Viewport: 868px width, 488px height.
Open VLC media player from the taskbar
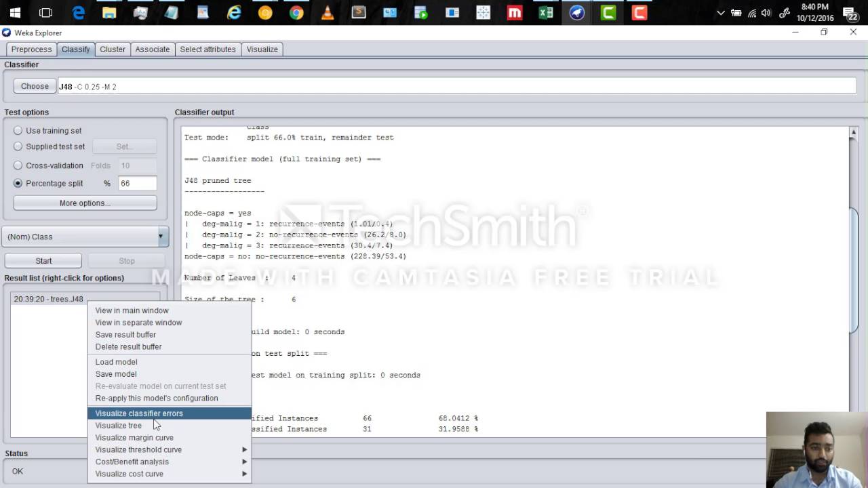(328, 12)
